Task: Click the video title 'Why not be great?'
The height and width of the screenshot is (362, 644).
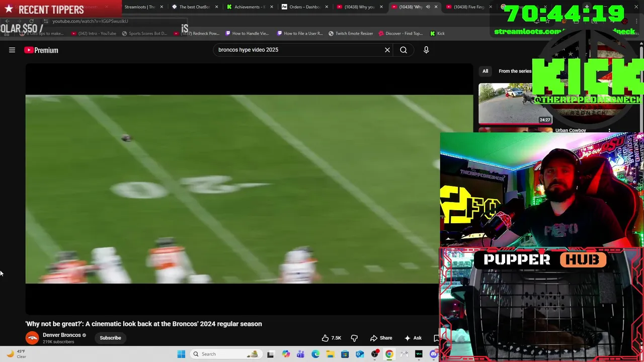Action: (144, 324)
